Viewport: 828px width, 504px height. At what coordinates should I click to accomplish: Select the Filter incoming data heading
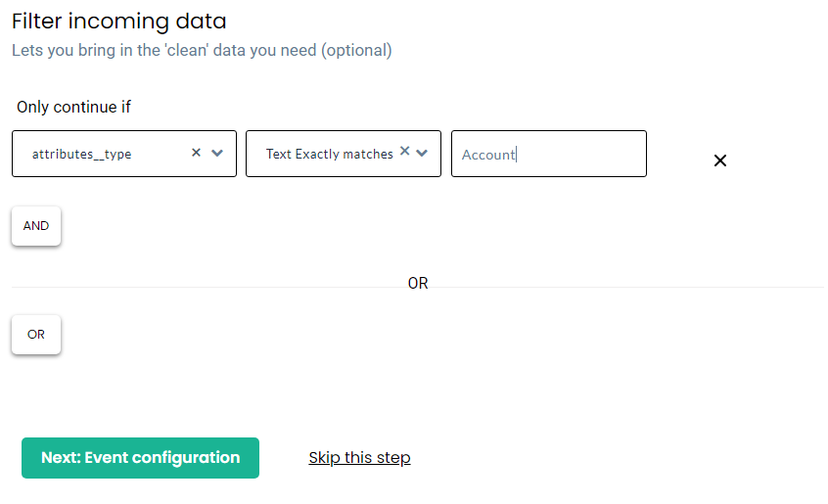[118, 22]
